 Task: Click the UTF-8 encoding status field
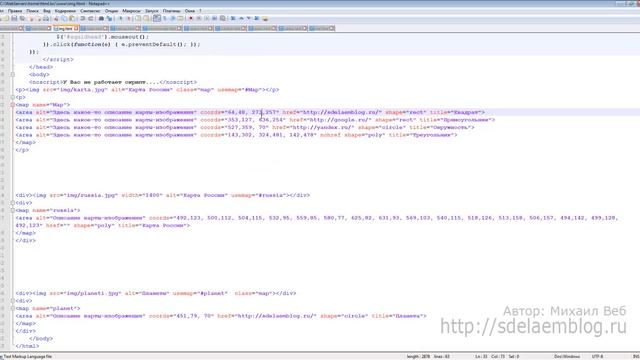click(x=598, y=356)
